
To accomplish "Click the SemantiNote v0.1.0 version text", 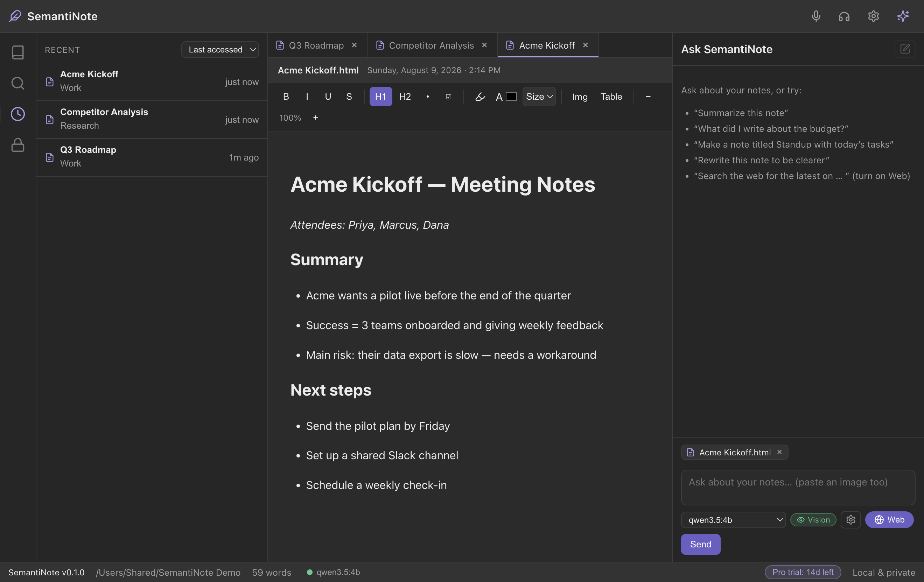I will (x=47, y=572).
